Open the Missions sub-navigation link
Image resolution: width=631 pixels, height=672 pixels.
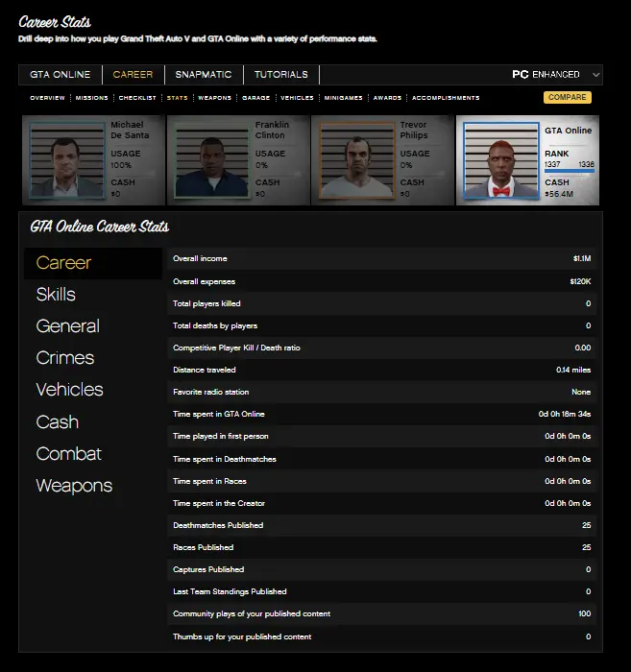(91, 98)
